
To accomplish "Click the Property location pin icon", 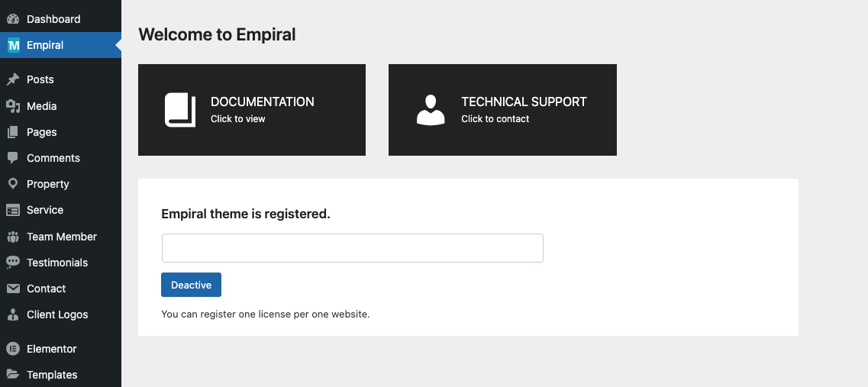I will pos(13,184).
